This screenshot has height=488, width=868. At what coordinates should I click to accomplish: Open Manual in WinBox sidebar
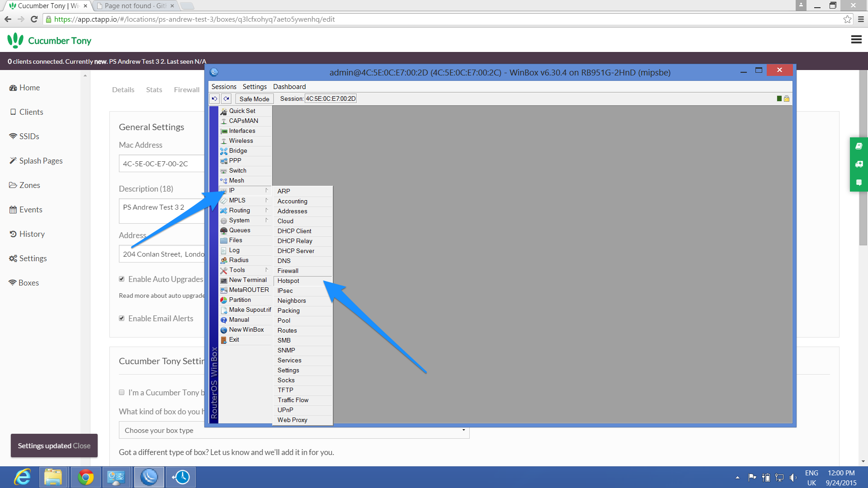(x=245, y=319)
